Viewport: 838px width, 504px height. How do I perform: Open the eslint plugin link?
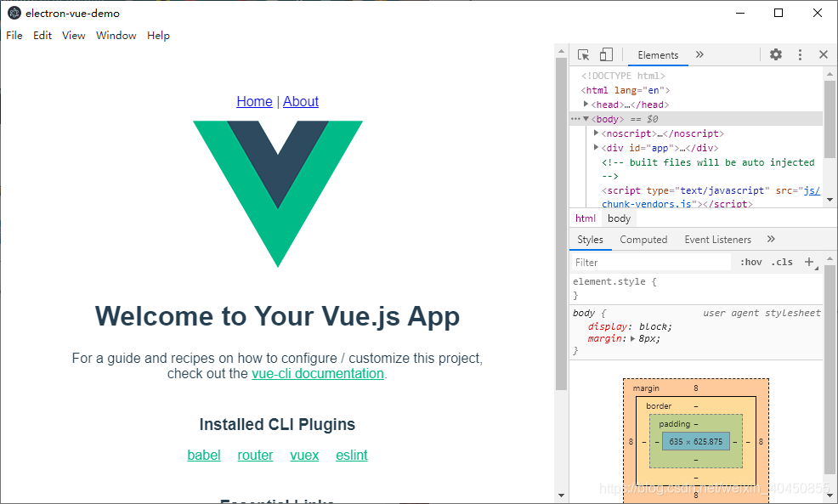pyautogui.click(x=352, y=455)
